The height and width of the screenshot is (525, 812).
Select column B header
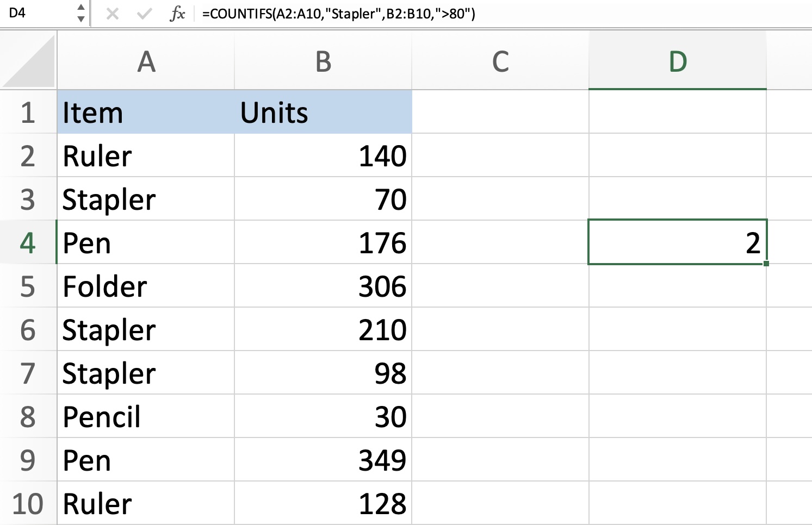(x=323, y=61)
